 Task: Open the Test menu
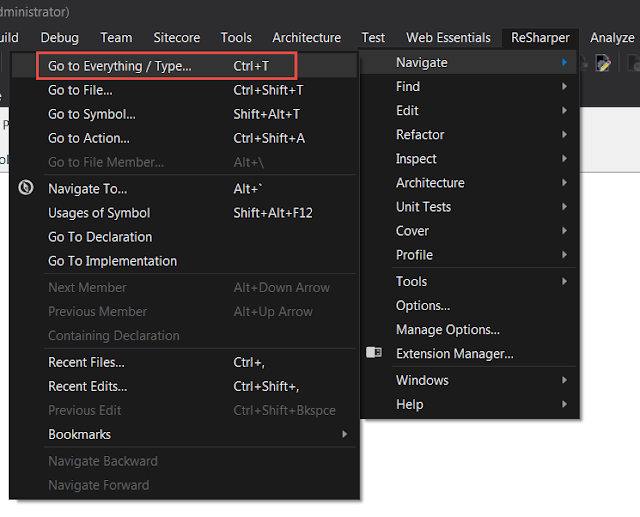pos(373,38)
